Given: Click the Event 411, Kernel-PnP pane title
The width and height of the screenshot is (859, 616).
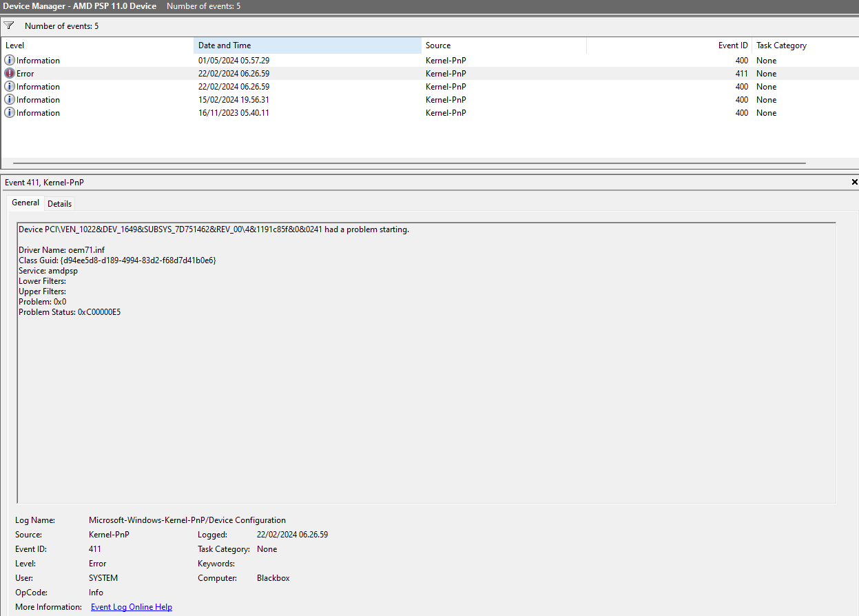Looking at the screenshot, I should 44,183.
